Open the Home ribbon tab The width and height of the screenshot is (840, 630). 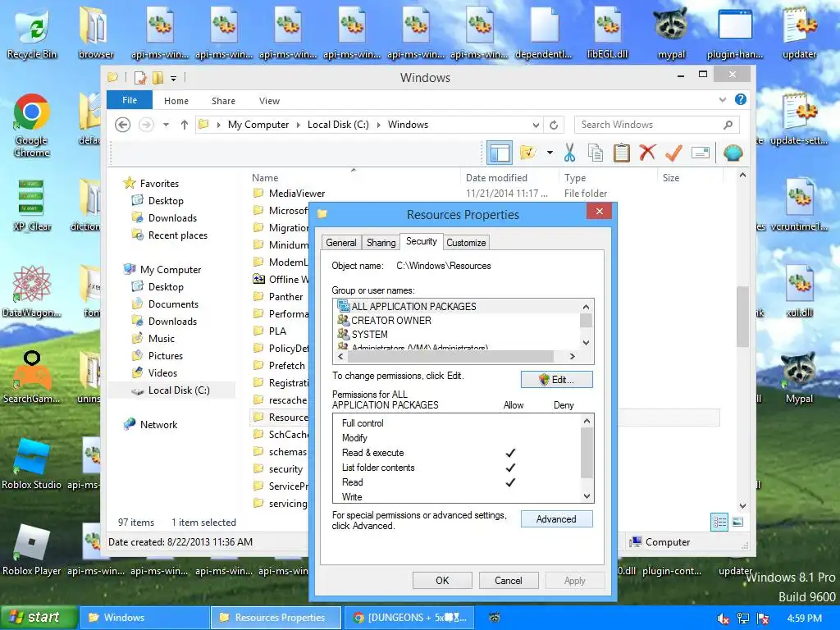tap(176, 101)
